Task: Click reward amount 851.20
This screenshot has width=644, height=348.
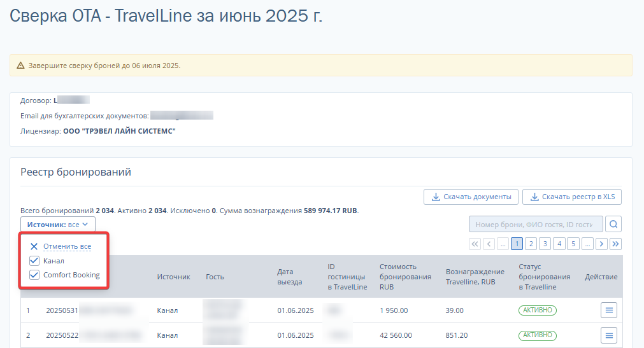Action: pos(457,335)
